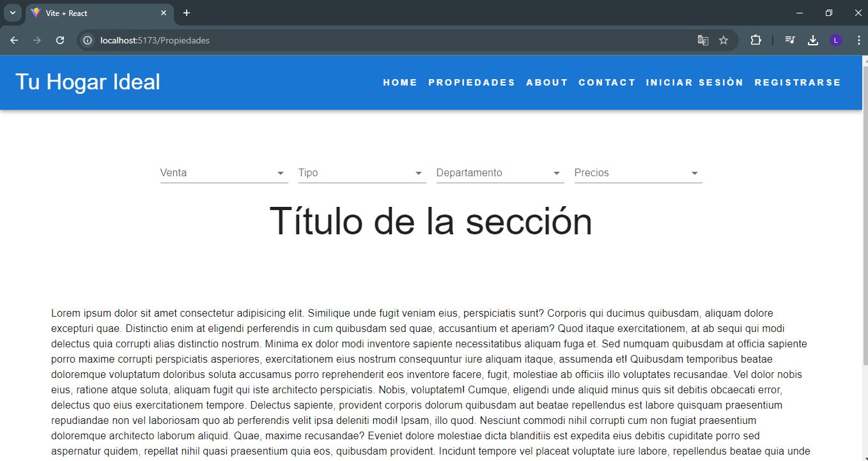The width and height of the screenshot is (868, 461).
Task: Open the CONTACT nav link
Action: 607,82
